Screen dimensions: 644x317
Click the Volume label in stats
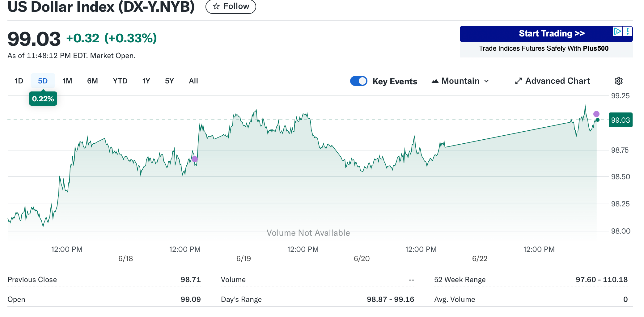pyautogui.click(x=233, y=280)
